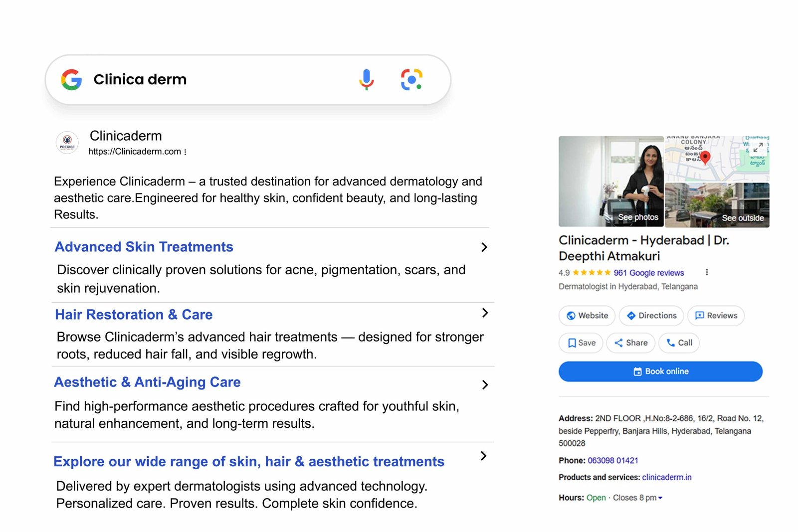Open Google Lens image search icon
Image resolution: width=798 pixels, height=532 pixels.
411,80
